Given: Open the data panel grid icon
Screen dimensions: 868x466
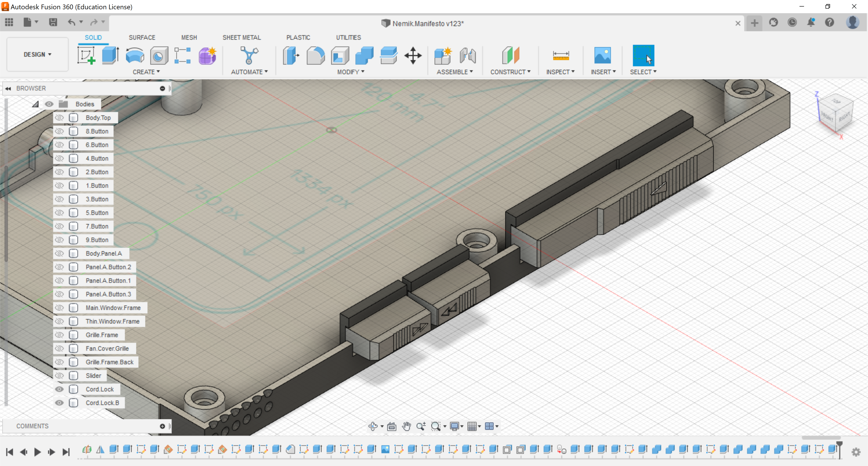Looking at the screenshot, I should click(x=9, y=23).
